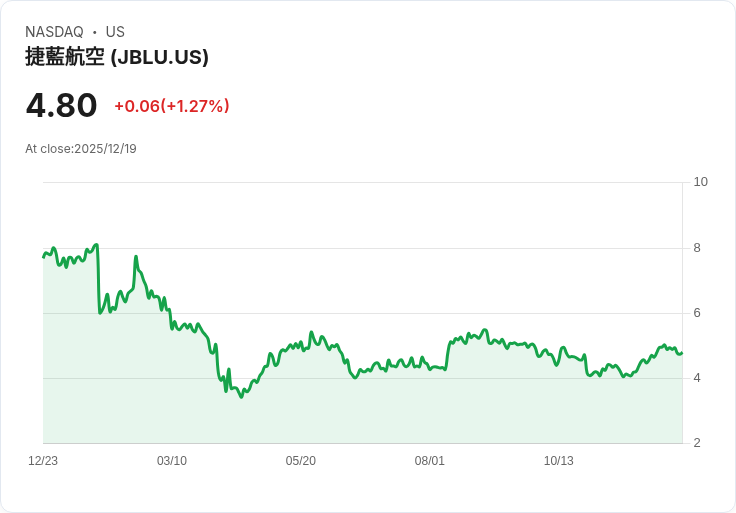Click the 6 price axis label
The image size is (736, 513).
tap(697, 313)
